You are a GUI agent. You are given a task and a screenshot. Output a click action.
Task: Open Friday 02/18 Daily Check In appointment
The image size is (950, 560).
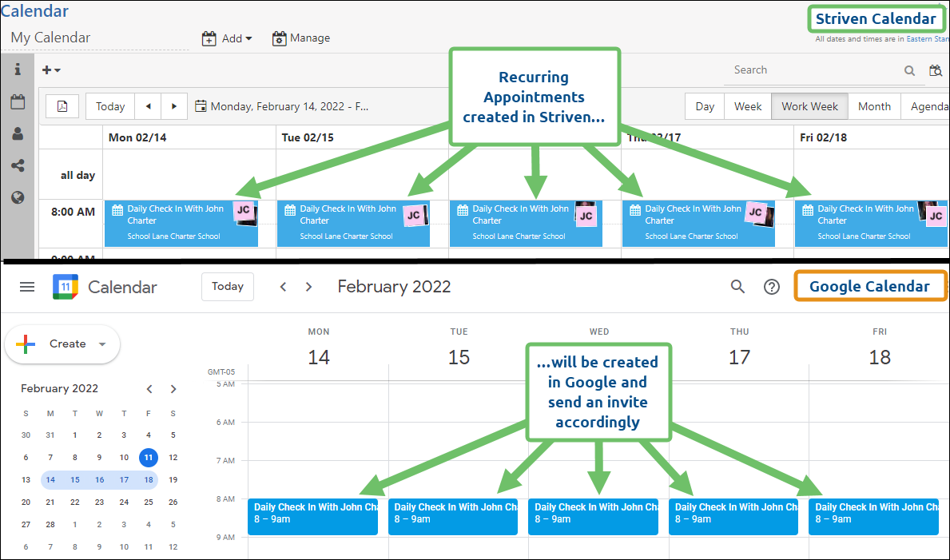coord(871,223)
